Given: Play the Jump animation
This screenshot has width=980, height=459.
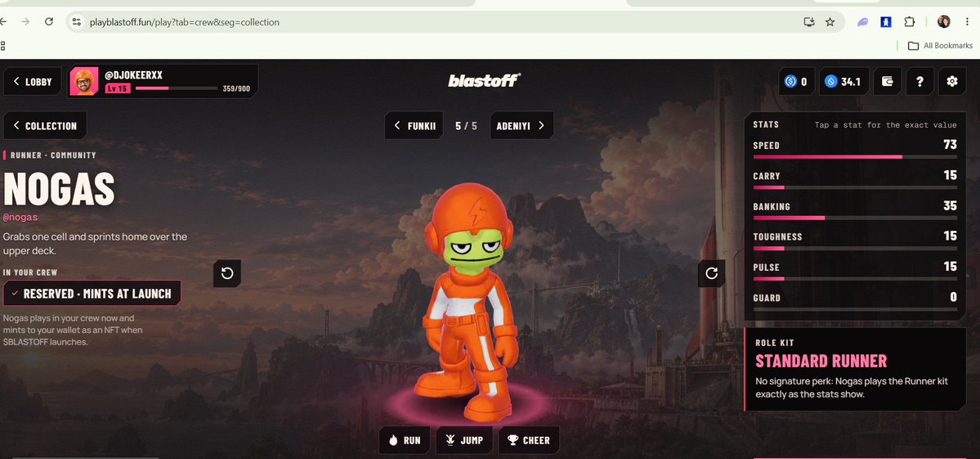Looking at the screenshot, I should pyautogui.click(x=463, y=440).
